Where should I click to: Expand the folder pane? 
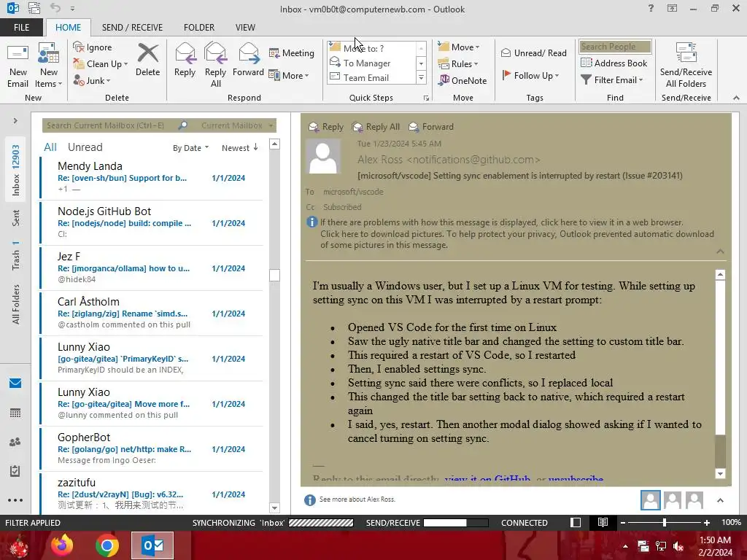tap(15, 121)
